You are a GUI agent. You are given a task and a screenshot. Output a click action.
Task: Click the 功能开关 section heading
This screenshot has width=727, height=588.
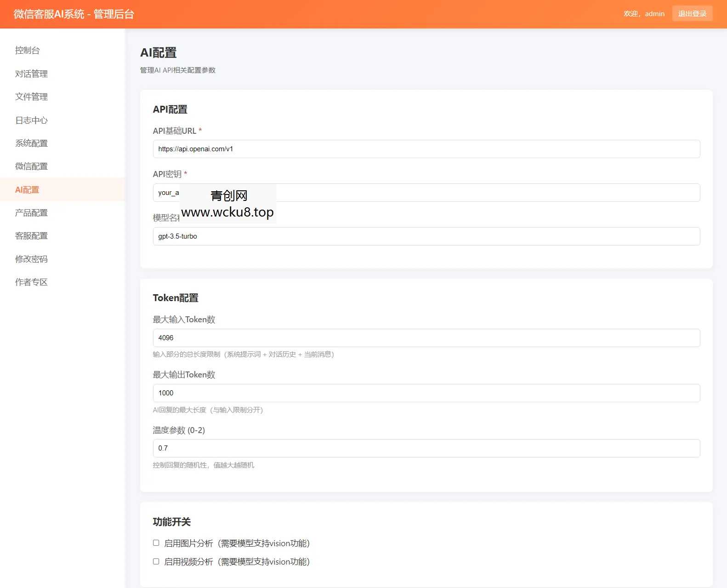172,522
